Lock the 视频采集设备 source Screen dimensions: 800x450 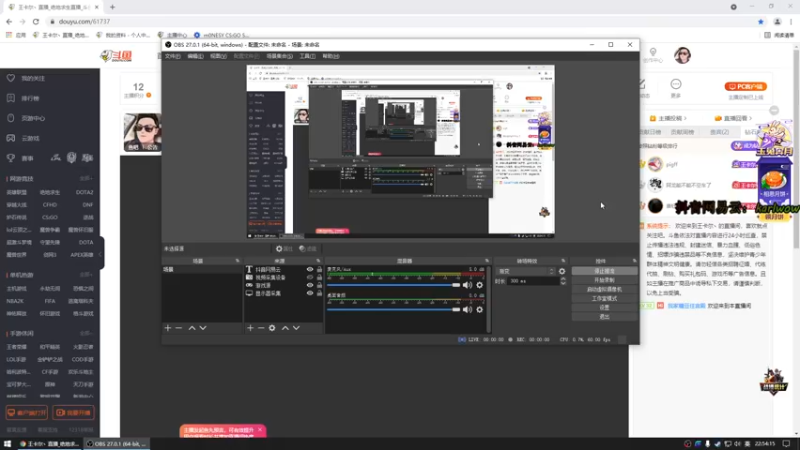tap(319, 278)
